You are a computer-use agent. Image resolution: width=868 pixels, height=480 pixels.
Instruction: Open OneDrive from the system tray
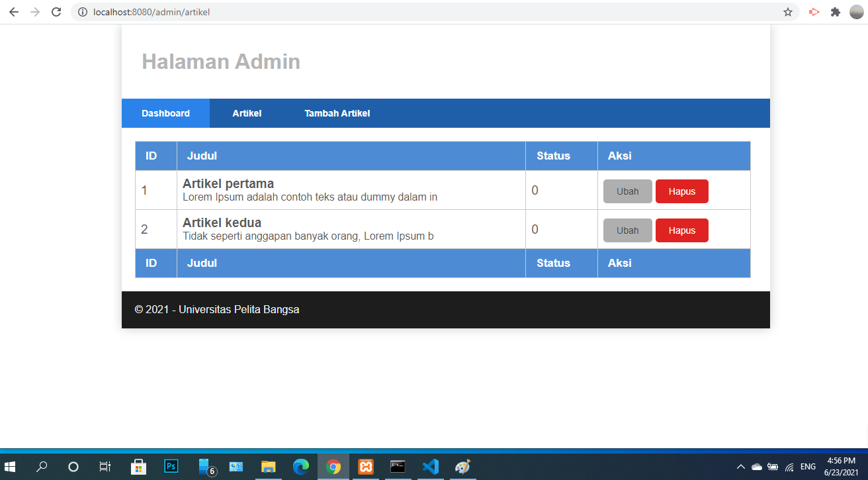(756, 466)
